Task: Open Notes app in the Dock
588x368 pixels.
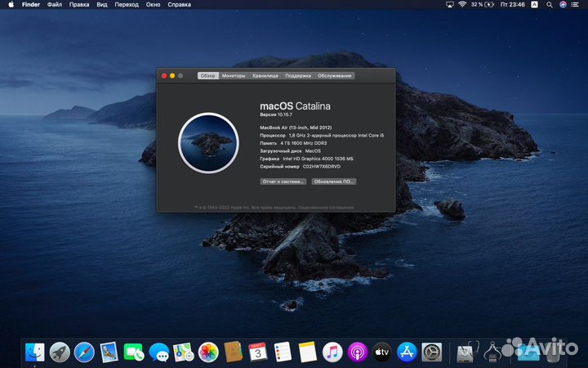Action: click(308, 352)
